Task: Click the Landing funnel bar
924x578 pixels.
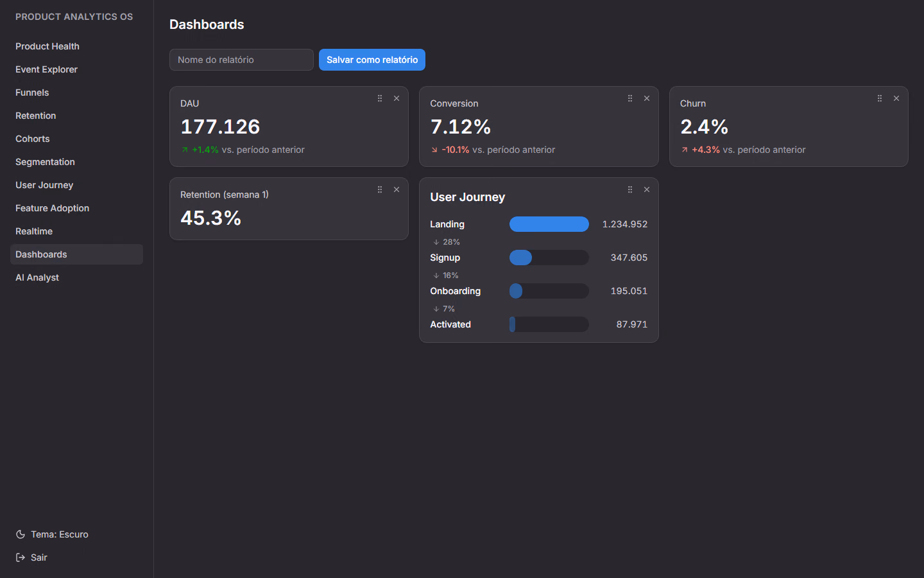Action: coord(549,224)
